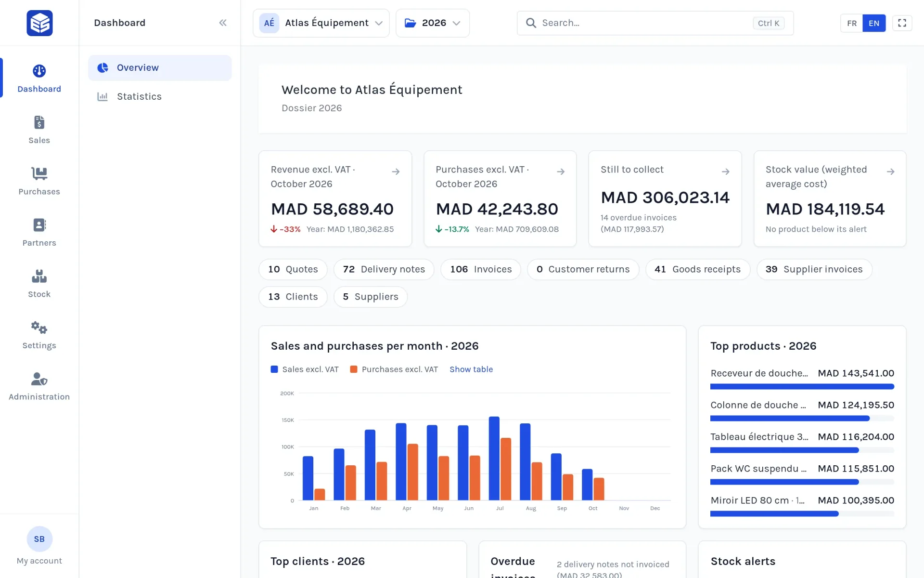Click the Miroir LED 80 cm progress bar

point(802,513)
